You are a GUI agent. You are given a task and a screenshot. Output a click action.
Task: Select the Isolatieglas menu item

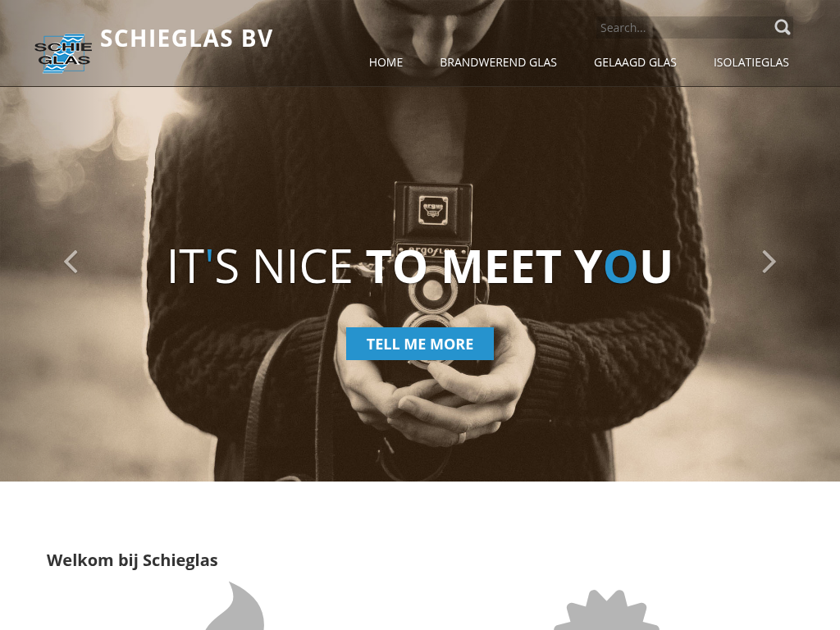pos(751,62)
